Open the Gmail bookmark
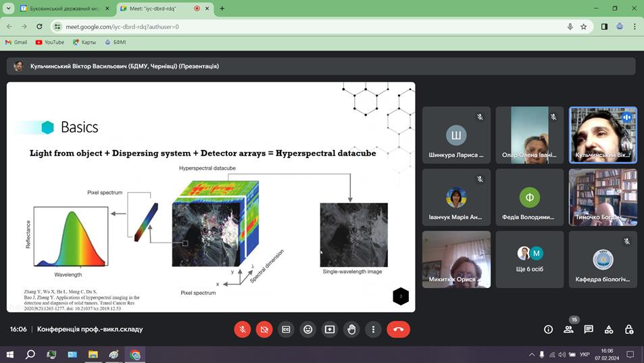Viewport: 644px width, 363px height. click(x=16, y=43)
